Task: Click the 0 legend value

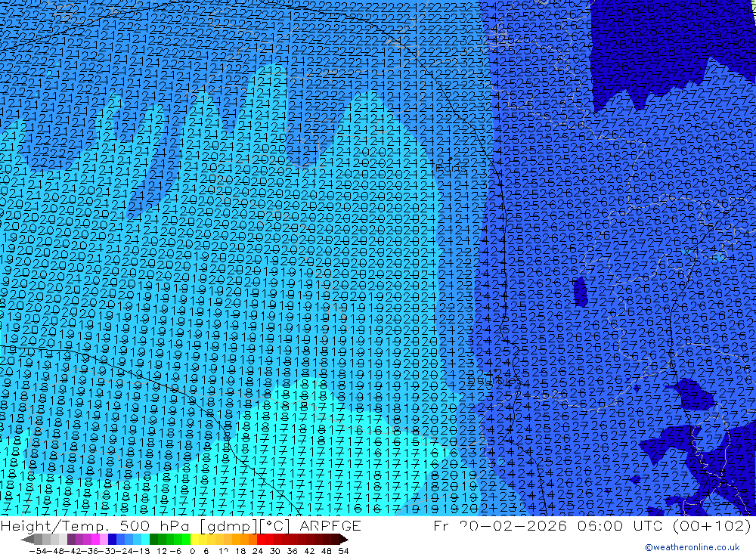Action: [192, 551]
